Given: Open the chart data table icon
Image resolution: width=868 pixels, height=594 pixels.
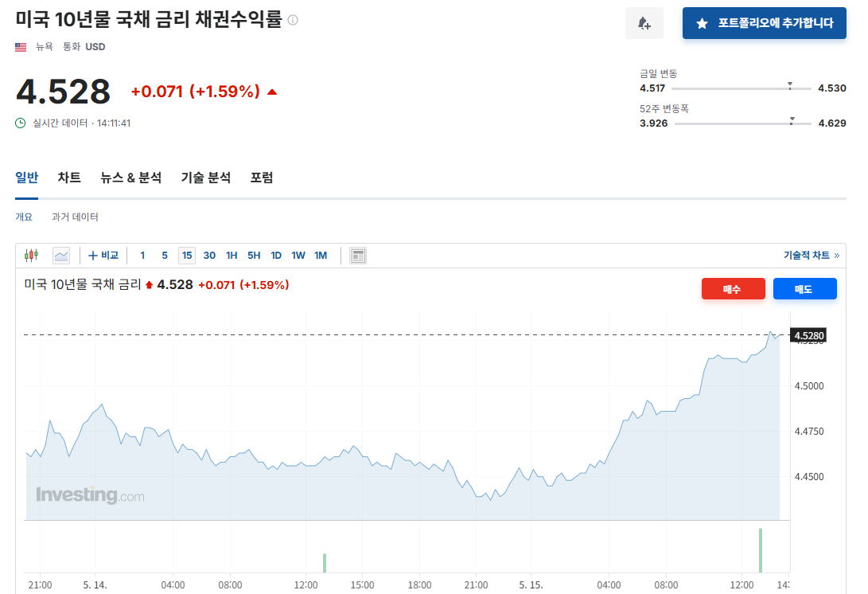Looking at the screenshot, I should pyautogui.click(x=358, y=256).
